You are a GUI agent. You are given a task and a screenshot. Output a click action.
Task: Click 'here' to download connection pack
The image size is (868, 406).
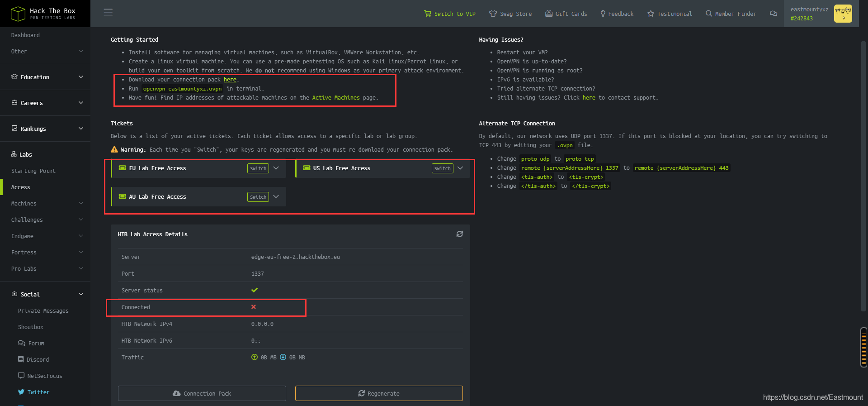coord(230,80)
